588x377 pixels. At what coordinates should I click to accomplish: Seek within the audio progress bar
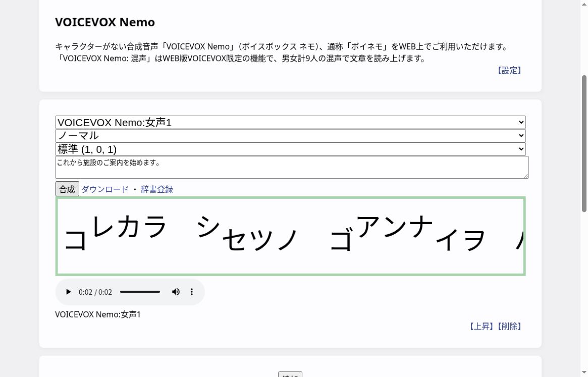coord(140,292)
